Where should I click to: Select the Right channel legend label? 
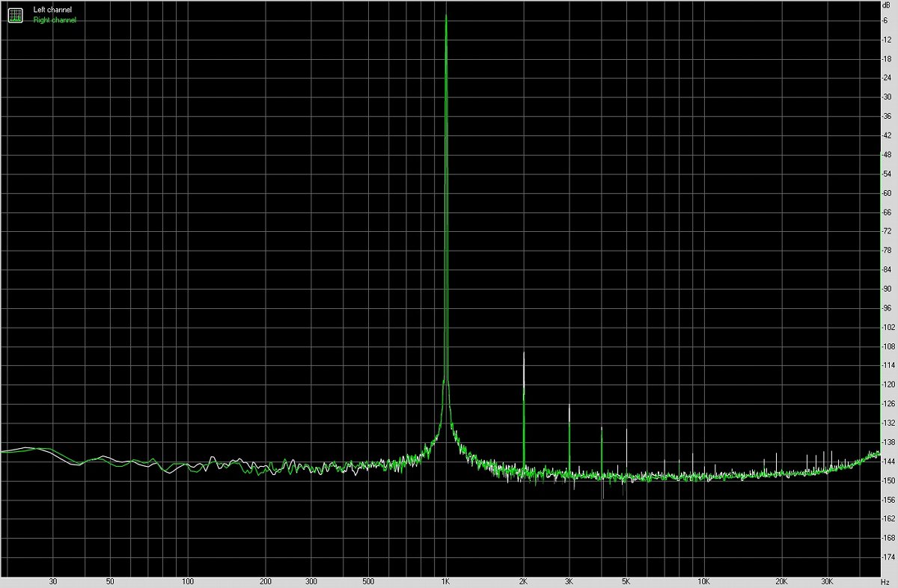click(x=55, y=20)
